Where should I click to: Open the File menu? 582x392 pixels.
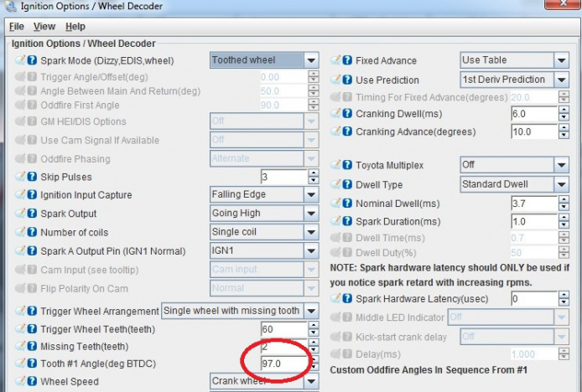[x=16, y=27]
